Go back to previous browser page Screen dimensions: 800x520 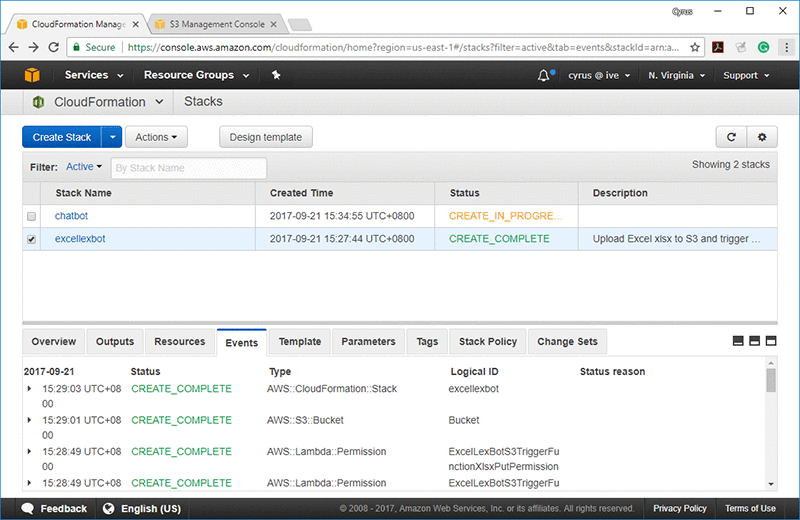click(x=14, y=47)
